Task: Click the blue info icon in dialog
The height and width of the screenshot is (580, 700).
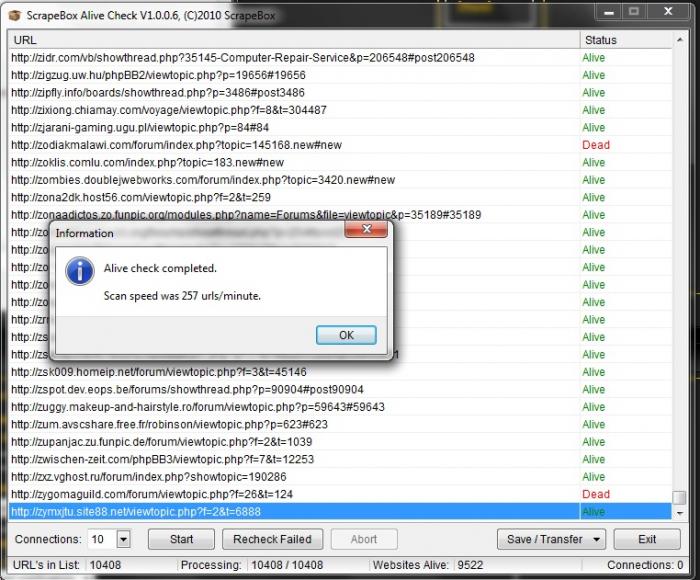Action: pos(80,271)
